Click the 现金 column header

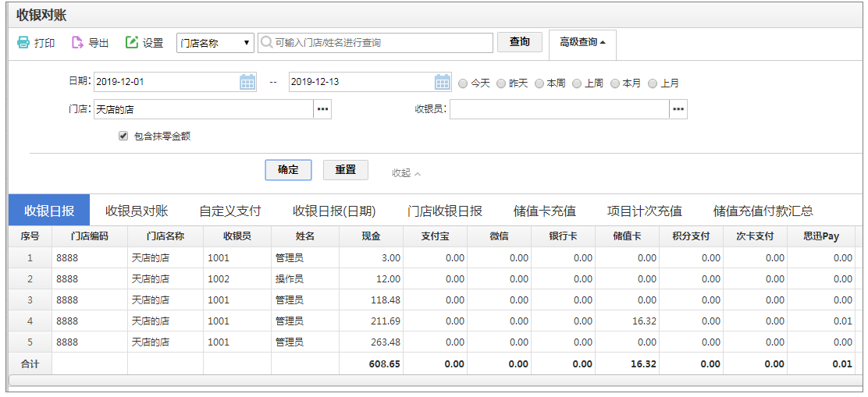point(371,236)
